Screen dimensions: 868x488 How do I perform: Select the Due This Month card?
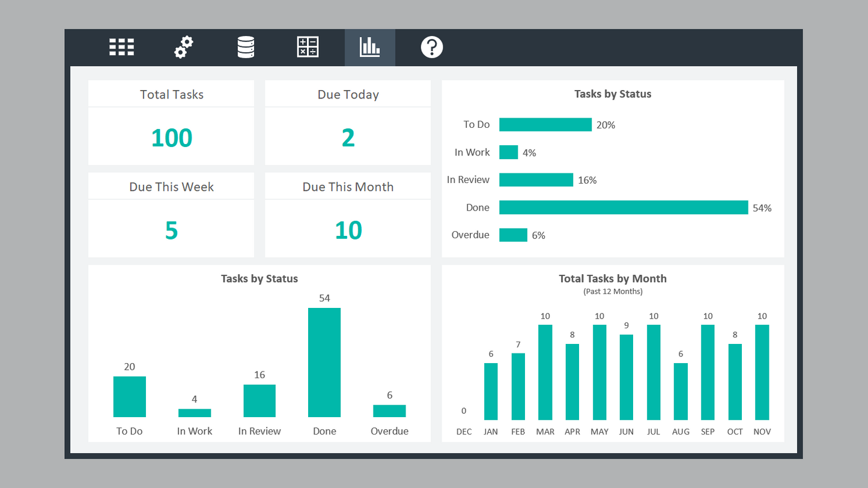coord(348,215)
